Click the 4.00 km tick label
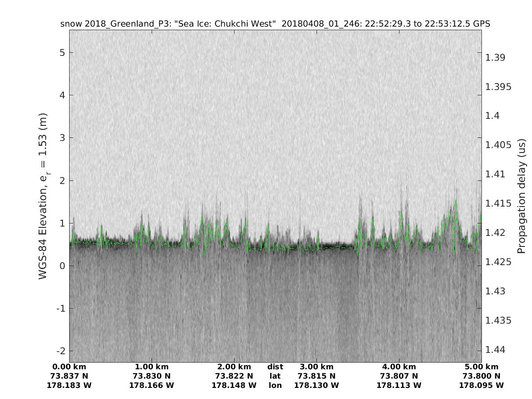The width and height of the screenshot is (532, 399). pos(399,367)
